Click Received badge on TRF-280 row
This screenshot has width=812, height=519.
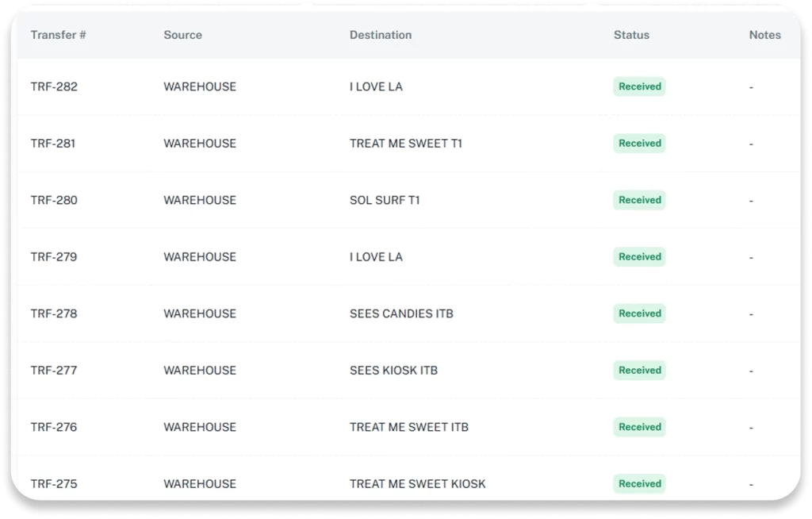[639, 200]
